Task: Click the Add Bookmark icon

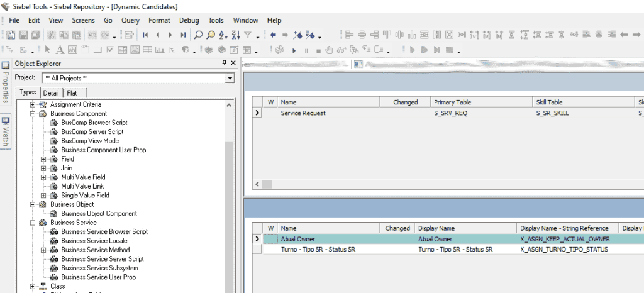Action: coord(297,35)
